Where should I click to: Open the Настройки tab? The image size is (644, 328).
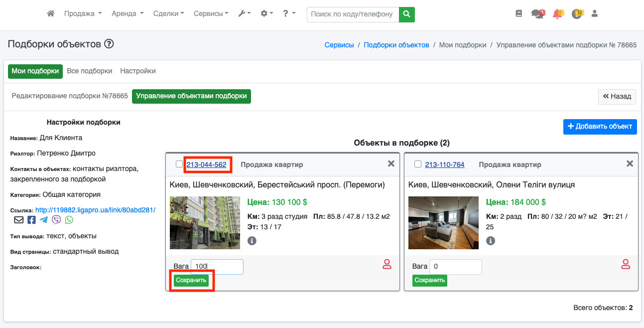138,71
